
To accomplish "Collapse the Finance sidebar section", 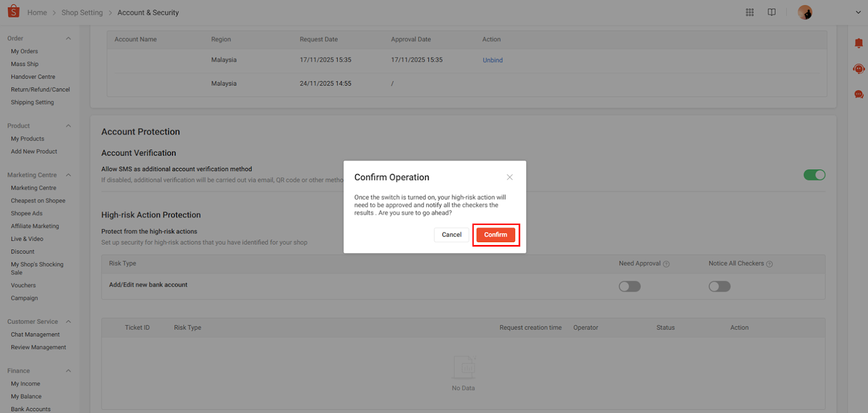I will 68,371.
